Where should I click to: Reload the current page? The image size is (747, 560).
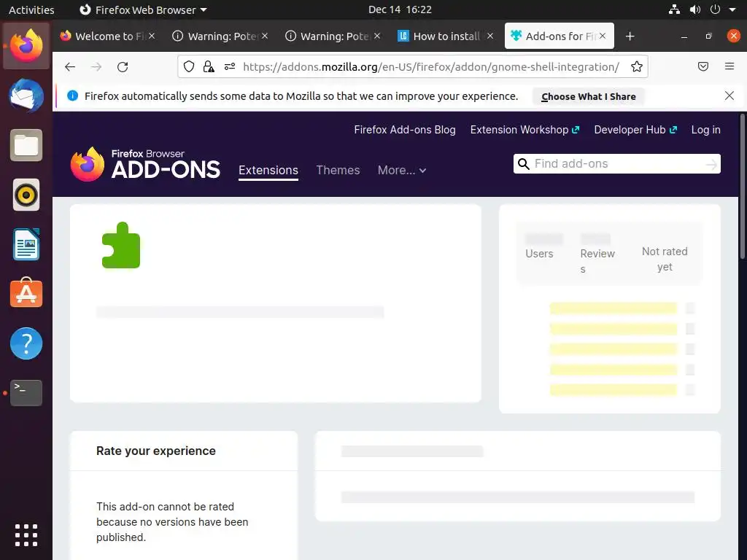tap(123, 66)
